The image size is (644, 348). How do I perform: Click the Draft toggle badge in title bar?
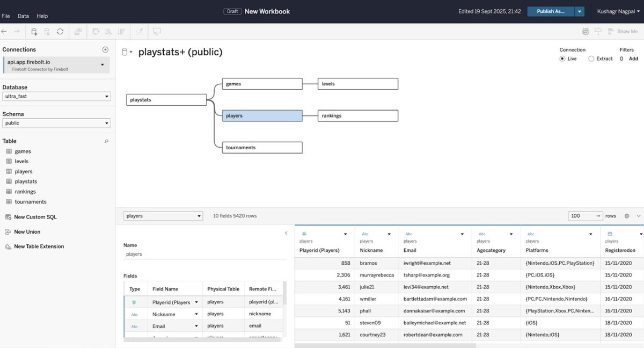[232, 11]
